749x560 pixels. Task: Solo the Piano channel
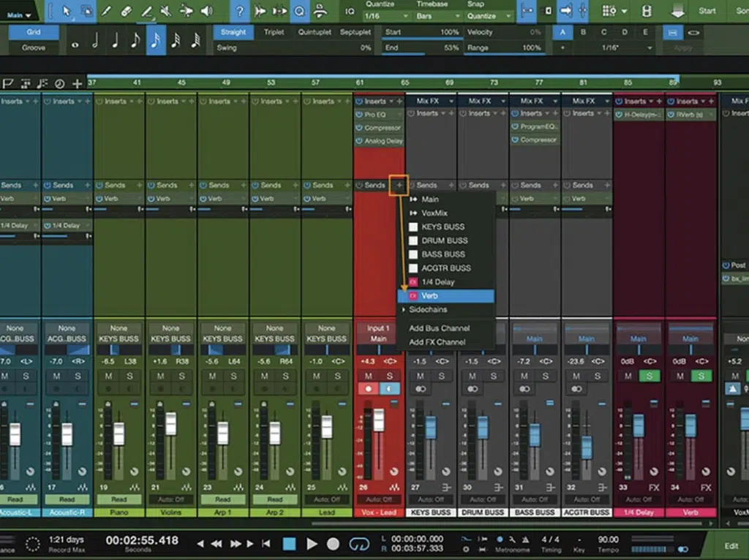[130, 377]
